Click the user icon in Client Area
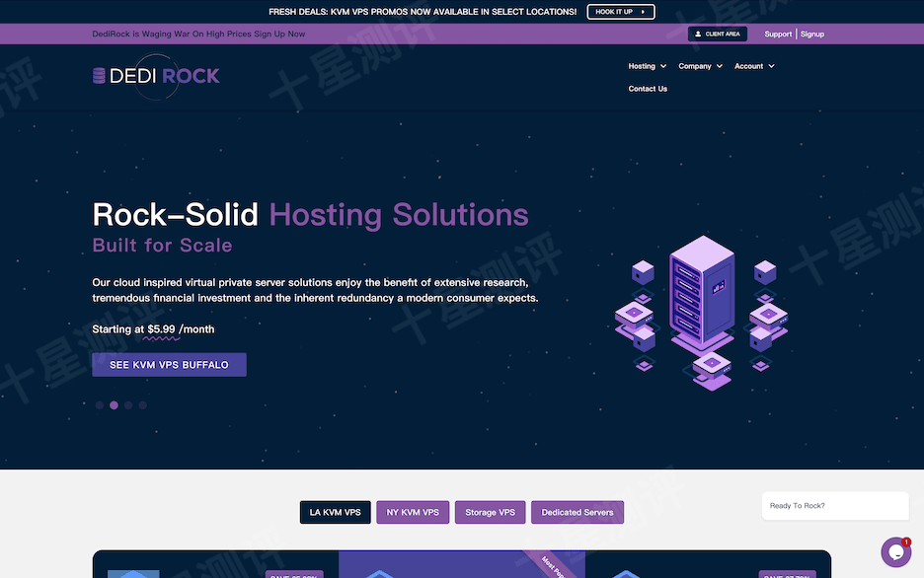 [698, 35]
